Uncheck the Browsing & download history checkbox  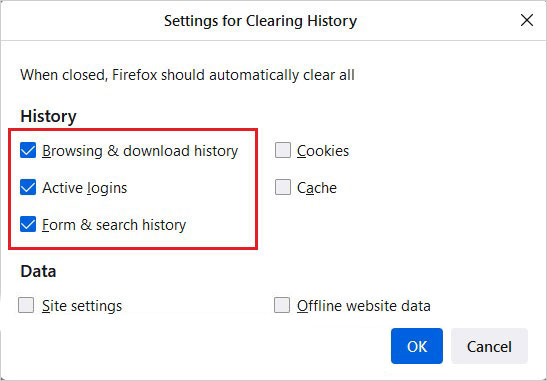point(28,150)
